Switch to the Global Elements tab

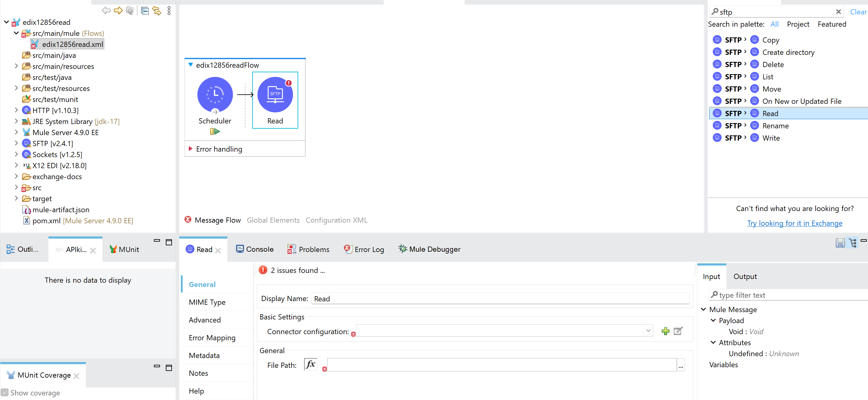tap(273, 220)
